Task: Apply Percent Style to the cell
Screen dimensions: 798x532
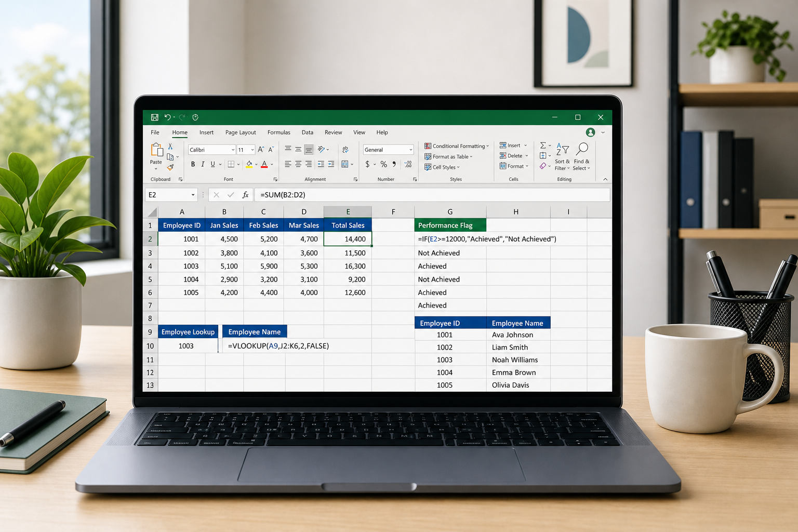Action: (383, 164)
